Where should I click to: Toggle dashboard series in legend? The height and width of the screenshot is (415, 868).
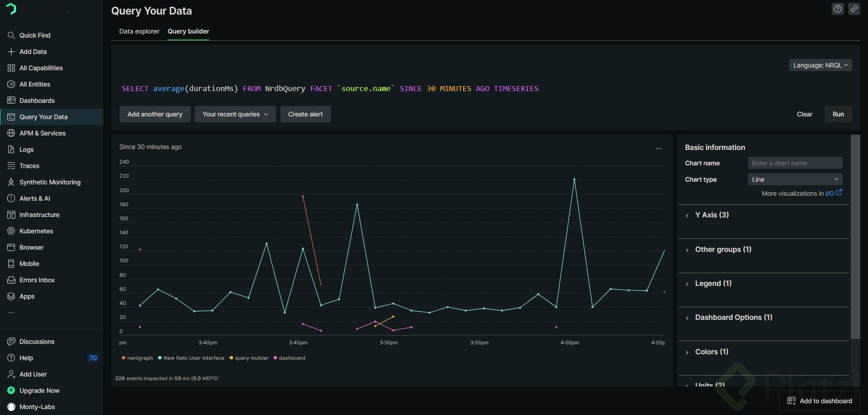click(289, 358)
